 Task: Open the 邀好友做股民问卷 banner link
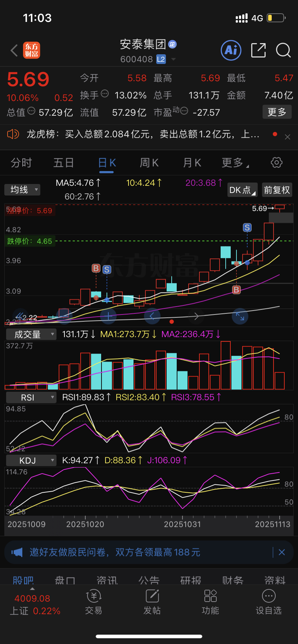115,552
